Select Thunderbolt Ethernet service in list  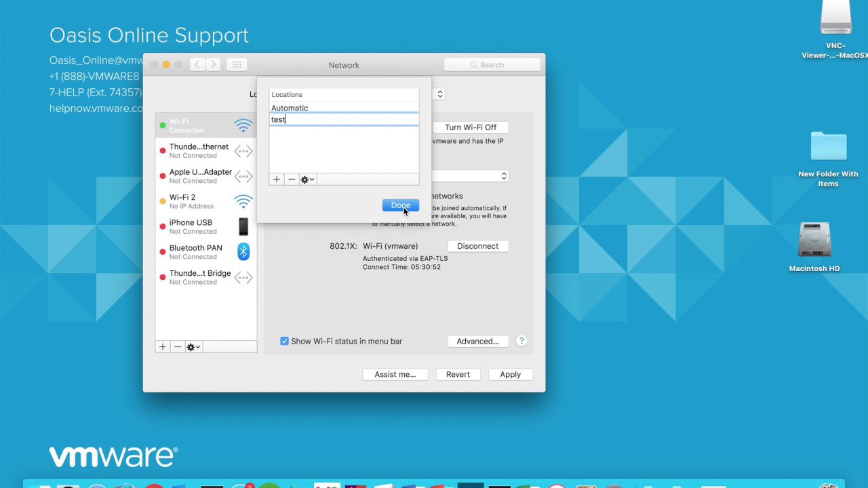[x=205, y=151]
